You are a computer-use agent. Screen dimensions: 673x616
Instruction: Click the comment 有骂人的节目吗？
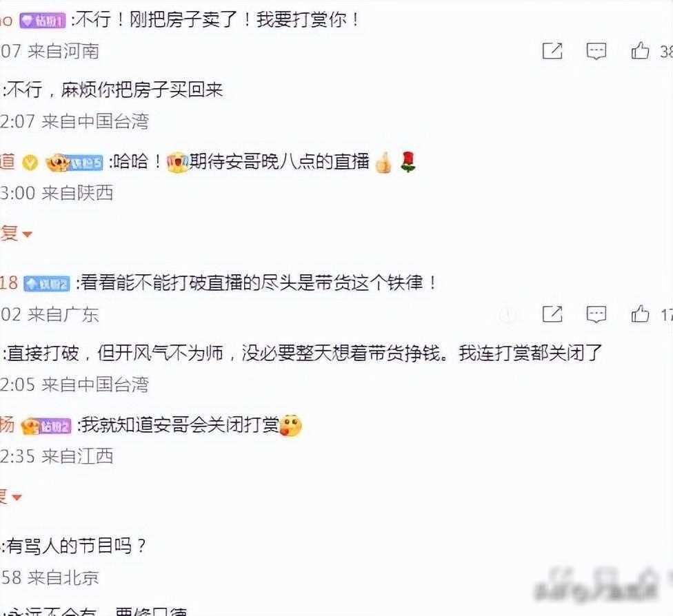[74, 546]
